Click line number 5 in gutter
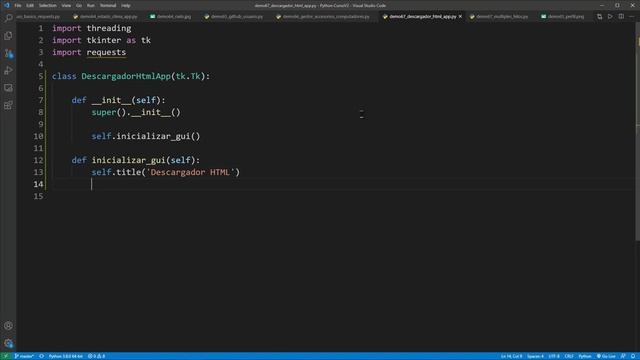Image resolution: width=640 pixels, height=360 pixels. pyautogui.click(x=40, y=76)
